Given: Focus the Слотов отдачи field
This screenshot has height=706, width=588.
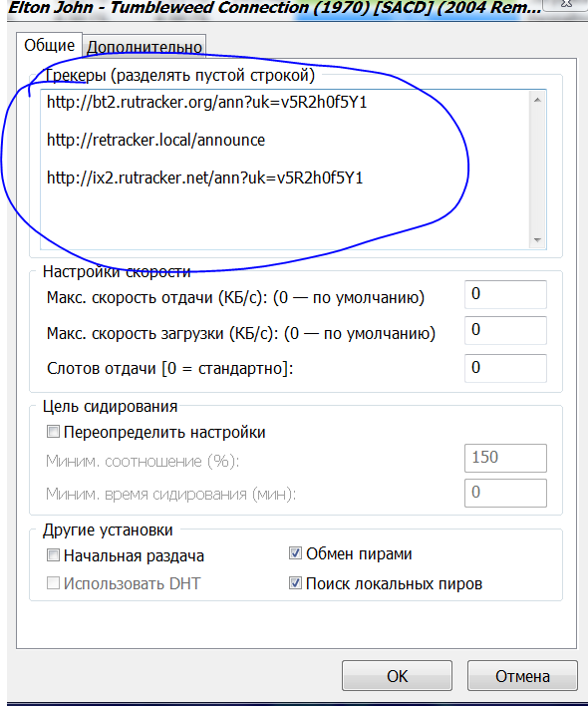Looking at the screenshot, I should click(x=505, y=368).
